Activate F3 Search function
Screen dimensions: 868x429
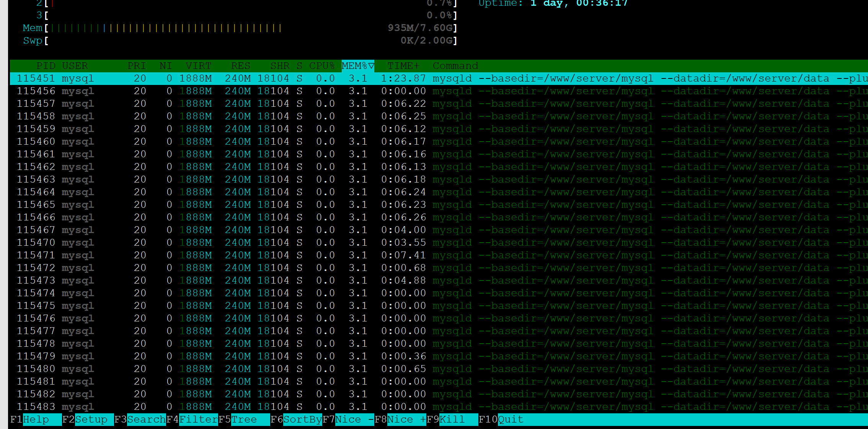click(x=146, y=419)
